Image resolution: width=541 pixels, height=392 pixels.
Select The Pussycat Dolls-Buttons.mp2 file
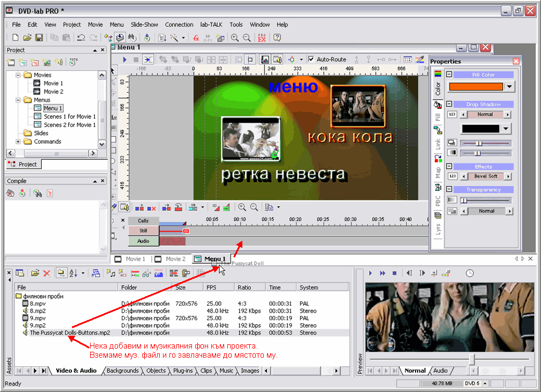70,332
